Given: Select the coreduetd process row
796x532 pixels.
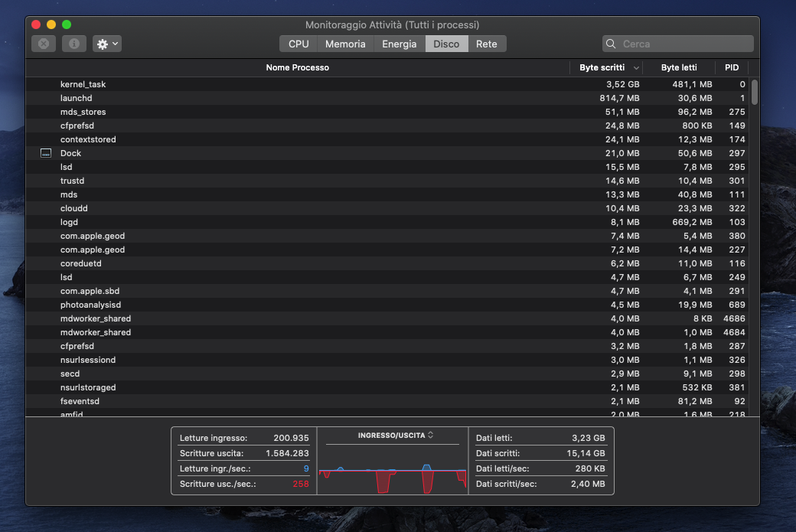Looking at the screenshot, I should pyautogui.click(x=388, y=263).
